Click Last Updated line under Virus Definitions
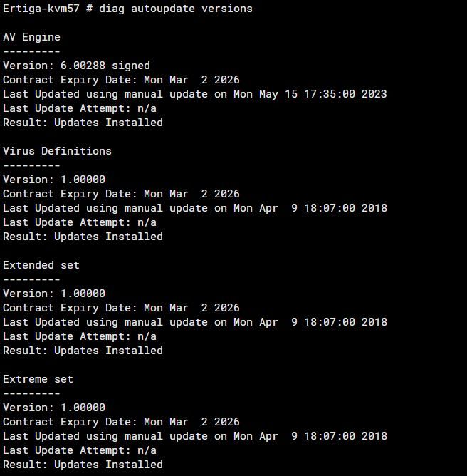 tap(194, 208)
